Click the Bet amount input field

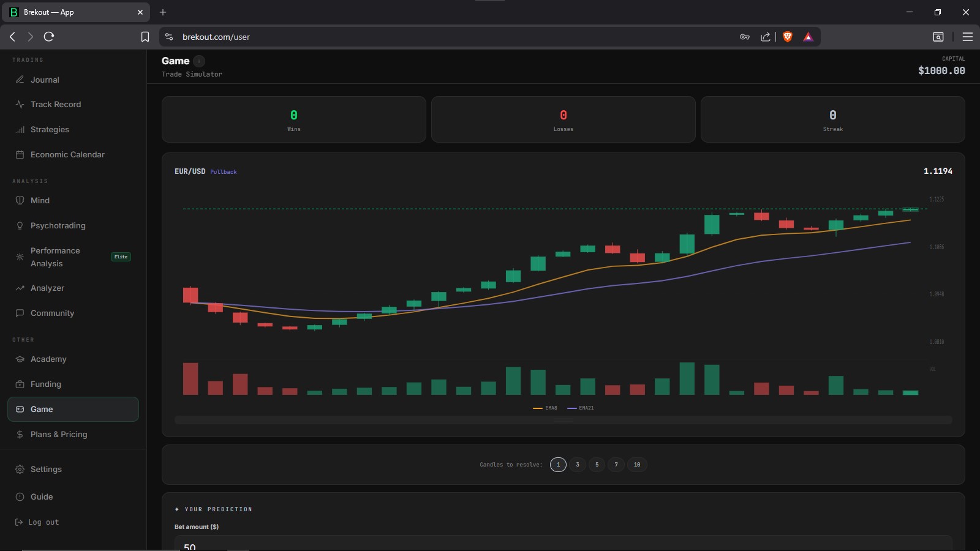coord(563,544)
